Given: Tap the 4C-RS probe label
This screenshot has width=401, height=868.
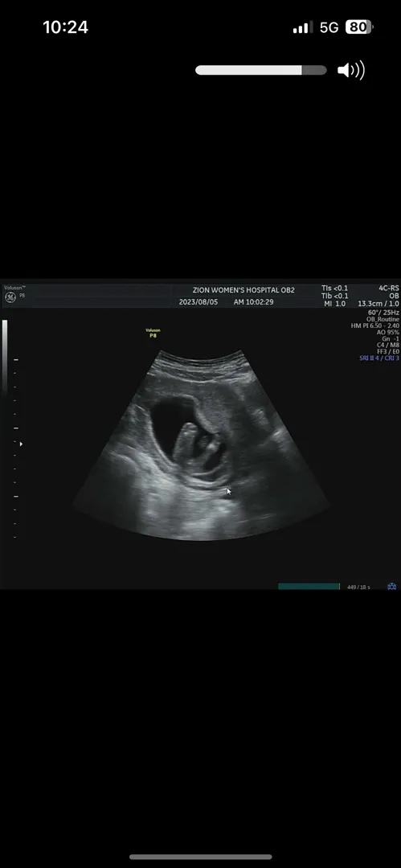Looking at the screenshot, I should pyautogui.click(x=388, y=289).
